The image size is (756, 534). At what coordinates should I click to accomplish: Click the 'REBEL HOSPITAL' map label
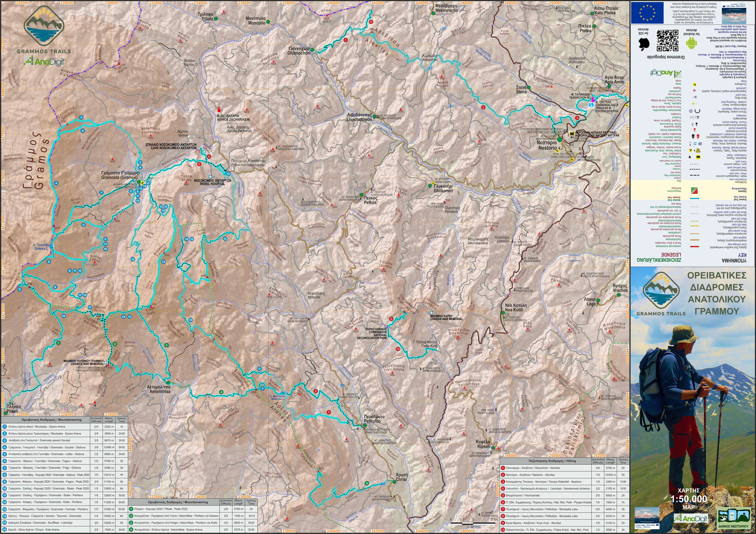[x=213, y=184]
